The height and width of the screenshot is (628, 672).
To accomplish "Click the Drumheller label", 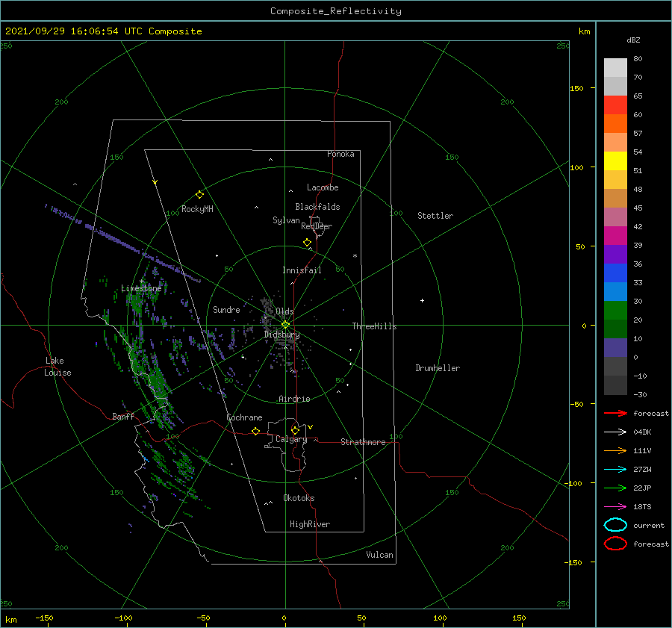I will pos(438,368).
